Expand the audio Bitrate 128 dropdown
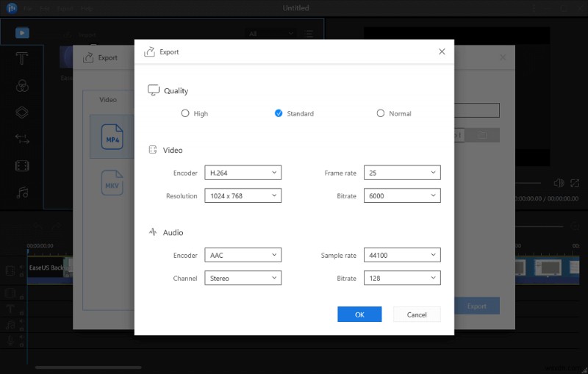Screen dimensions: 588x374 click(402, 278)
